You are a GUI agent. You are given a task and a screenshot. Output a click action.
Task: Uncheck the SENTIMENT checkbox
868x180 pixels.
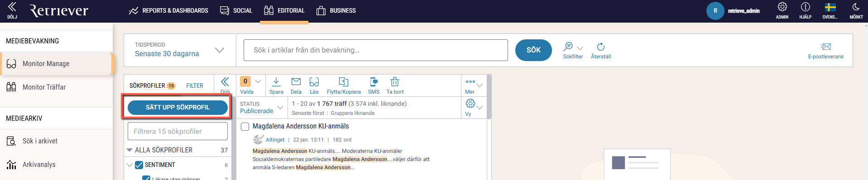tap(139, 165)
